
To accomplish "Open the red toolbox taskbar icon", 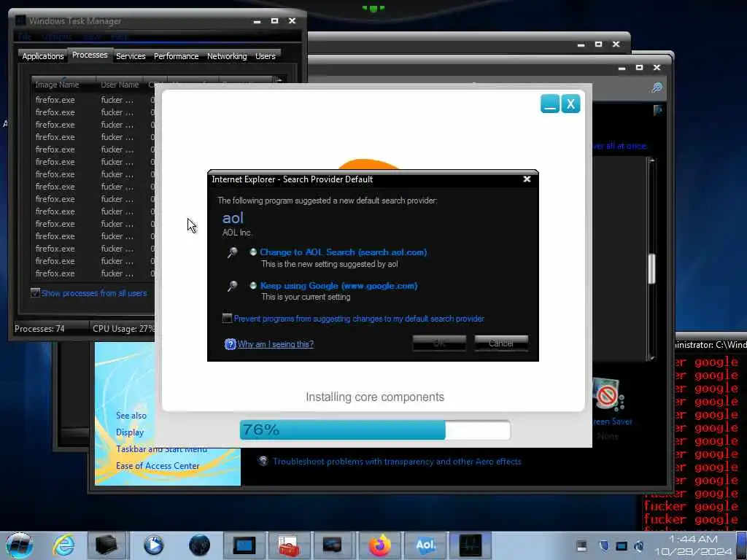I will coord(289,545).
